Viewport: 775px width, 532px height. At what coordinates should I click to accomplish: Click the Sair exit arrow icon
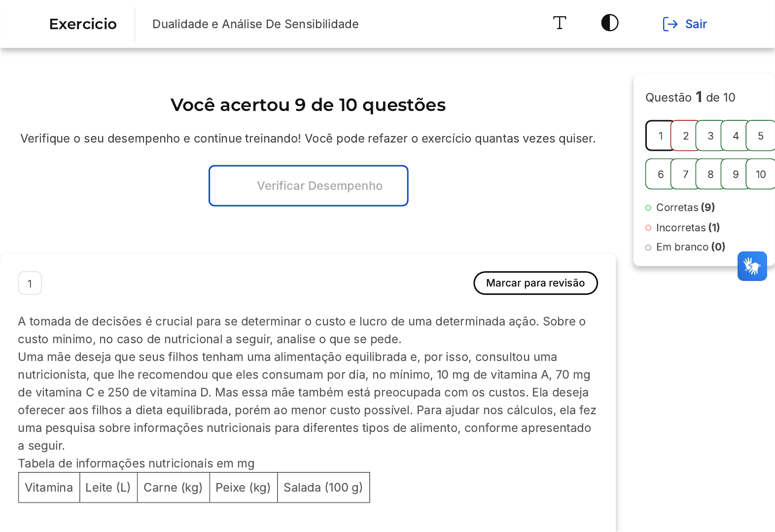tap(670, 24)
